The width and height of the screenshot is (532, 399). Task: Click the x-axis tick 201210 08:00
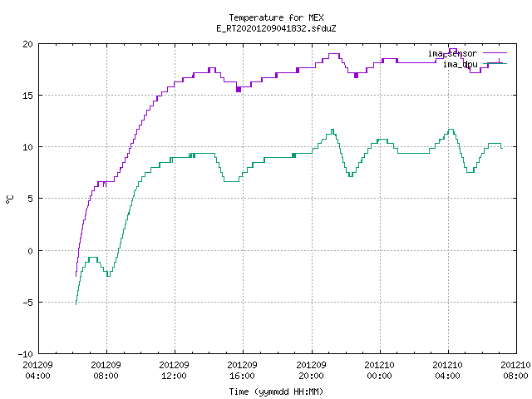click(x=515, y=371)
